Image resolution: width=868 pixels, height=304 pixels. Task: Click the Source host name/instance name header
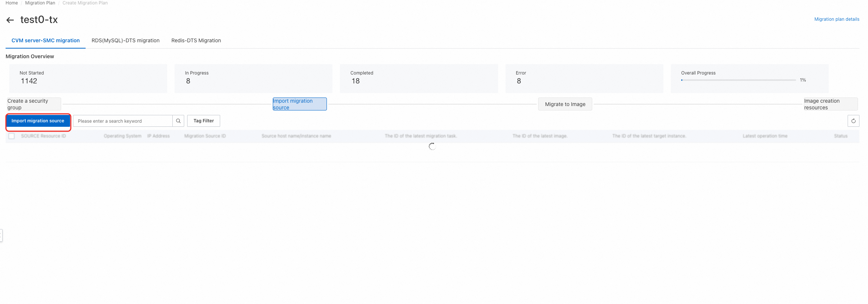296,136
